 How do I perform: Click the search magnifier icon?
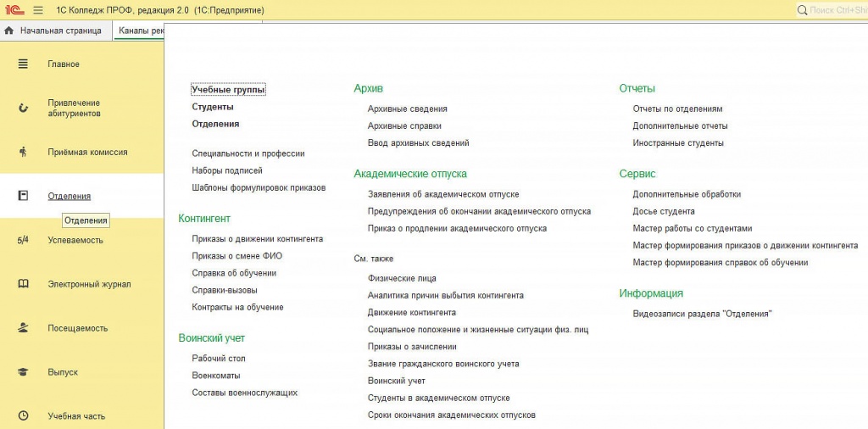tap(802, 10)
